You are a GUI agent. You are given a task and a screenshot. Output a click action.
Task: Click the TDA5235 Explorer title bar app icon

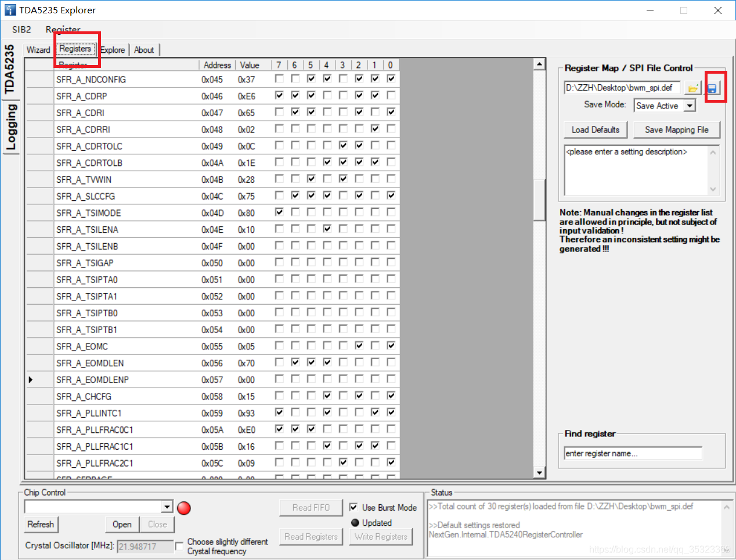tap(10, 10)
